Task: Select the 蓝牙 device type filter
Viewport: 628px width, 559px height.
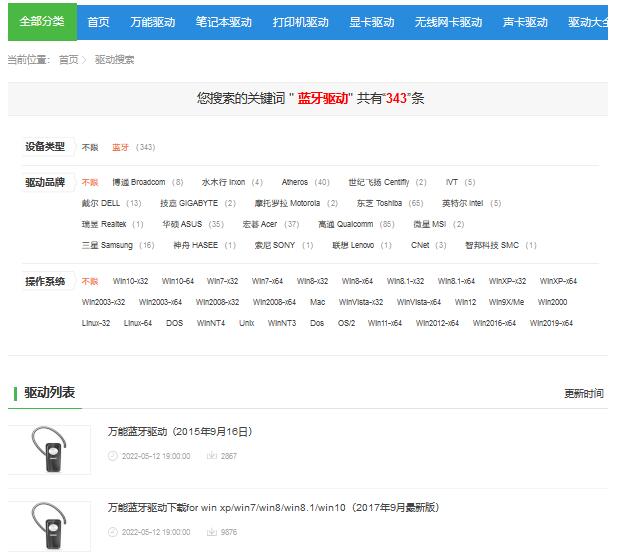Action: pos(121,147)
